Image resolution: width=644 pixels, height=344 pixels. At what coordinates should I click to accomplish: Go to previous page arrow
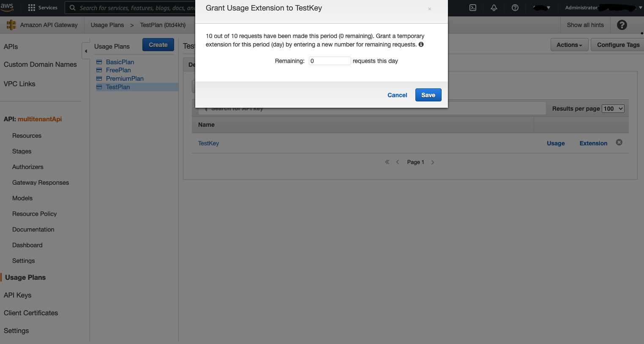[x=398, y=162]
